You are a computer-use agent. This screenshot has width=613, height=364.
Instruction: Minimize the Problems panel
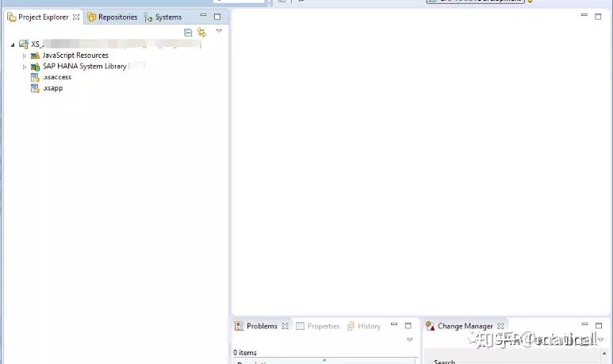click(x=394, y=324)
